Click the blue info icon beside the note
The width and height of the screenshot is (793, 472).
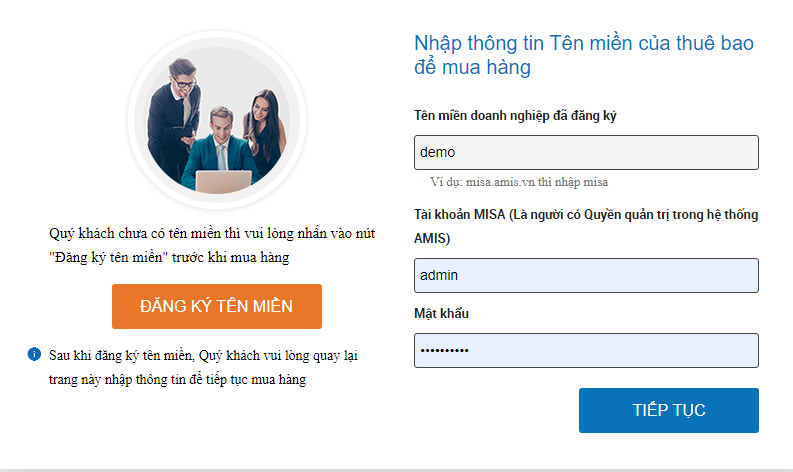34,354
